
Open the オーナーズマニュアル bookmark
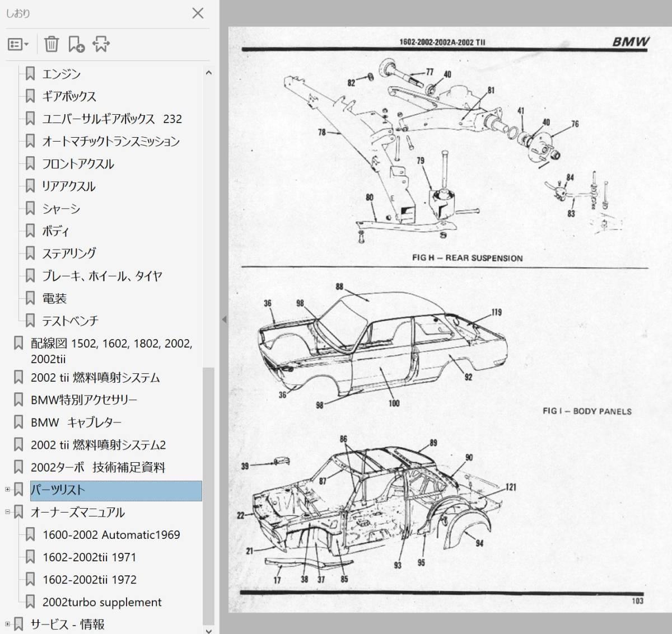pyautogui.click(x=78, y=512)
